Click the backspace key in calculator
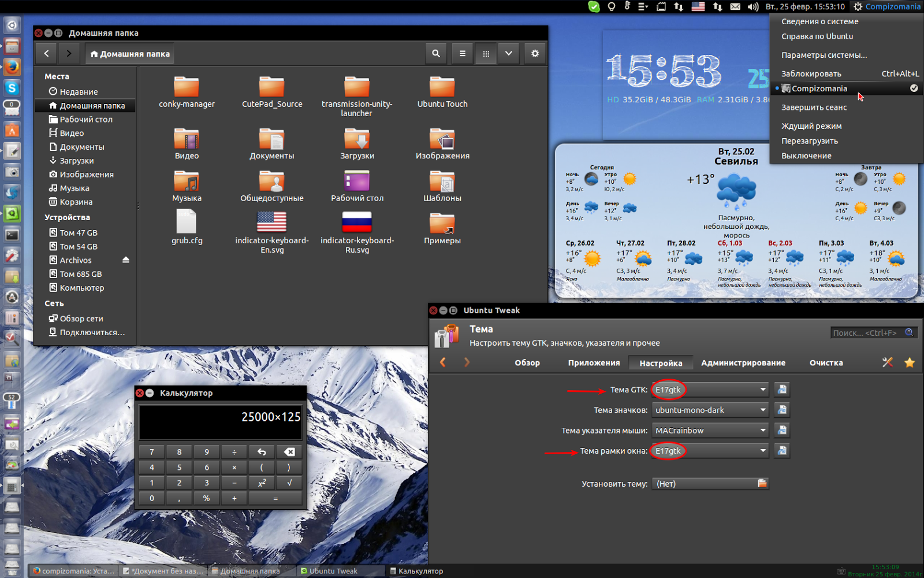Viewport: 924px width, 578px height. (x=289, y=452)
